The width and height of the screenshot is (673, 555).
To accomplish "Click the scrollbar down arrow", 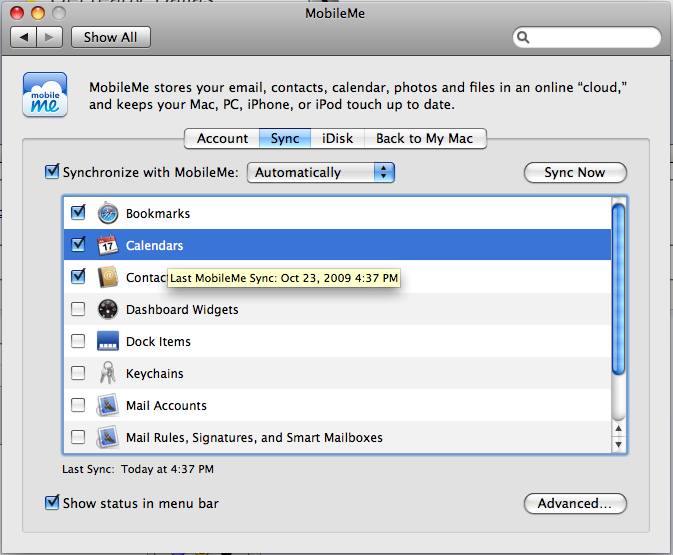I will point(618,445).
